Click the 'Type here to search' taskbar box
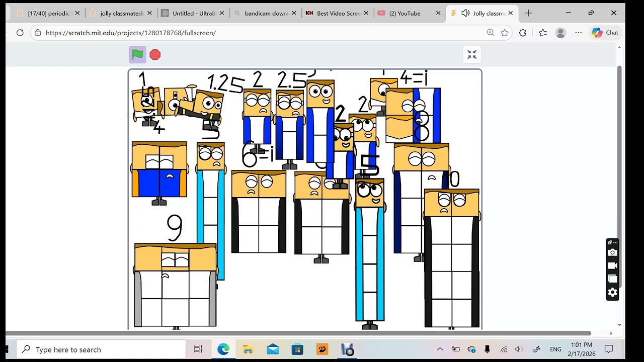Screen dimensions: 644x362 (x=102, y=349)
